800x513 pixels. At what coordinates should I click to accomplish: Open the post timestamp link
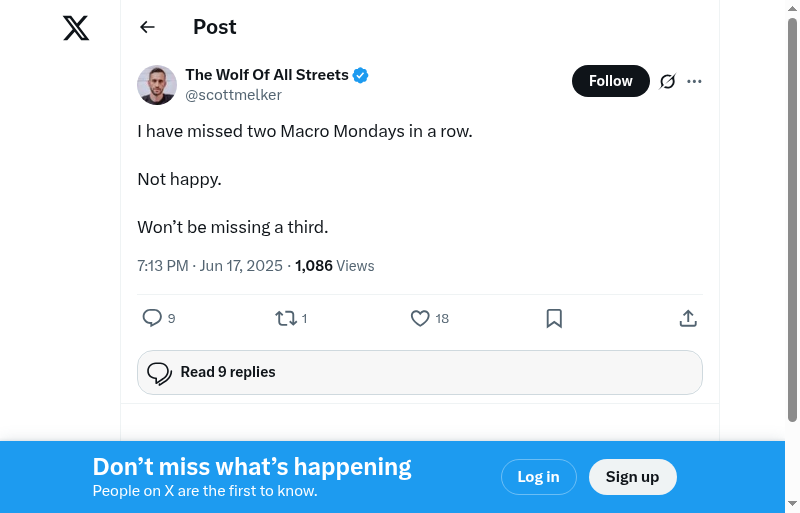(210, 266)
